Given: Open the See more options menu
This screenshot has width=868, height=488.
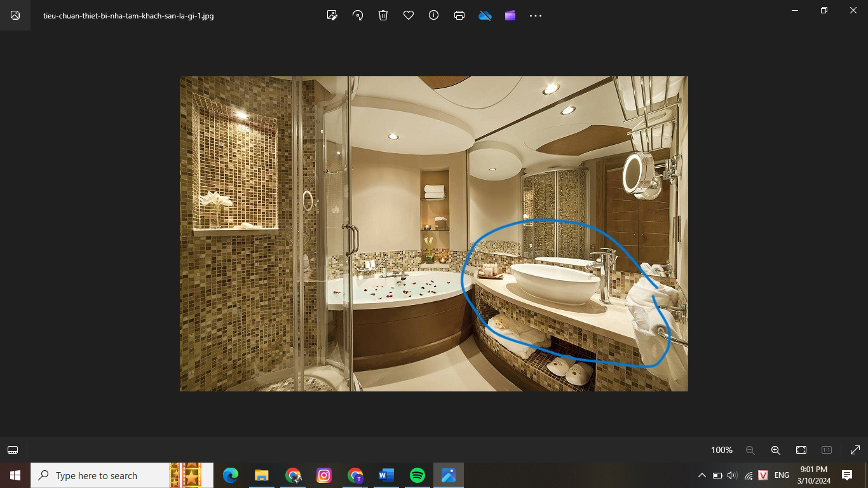Looking at the screenshot, I should (x=536, y=15).
